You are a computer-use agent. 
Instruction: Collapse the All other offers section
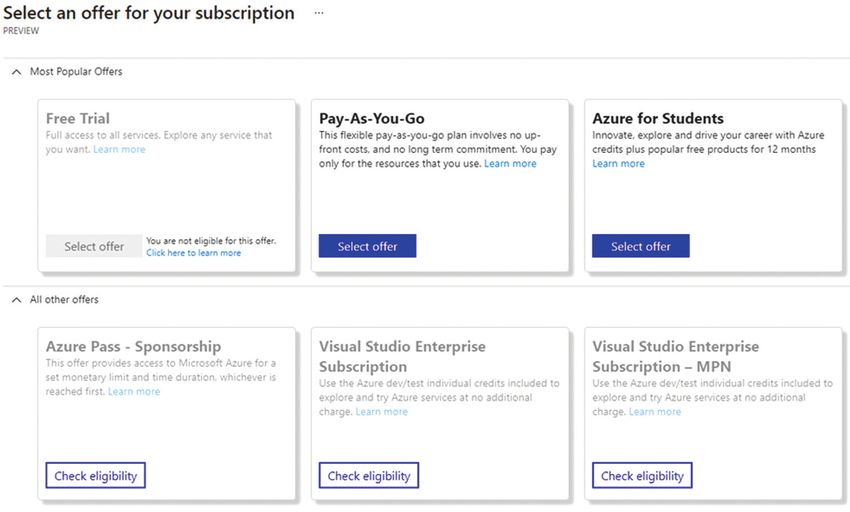click(x=17, y=300)
